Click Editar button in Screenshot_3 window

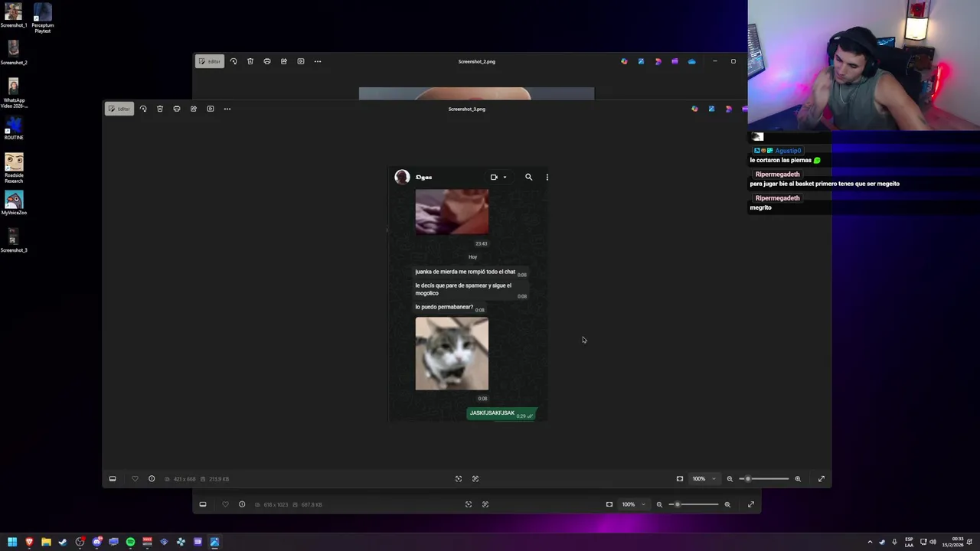click(119, 109)
